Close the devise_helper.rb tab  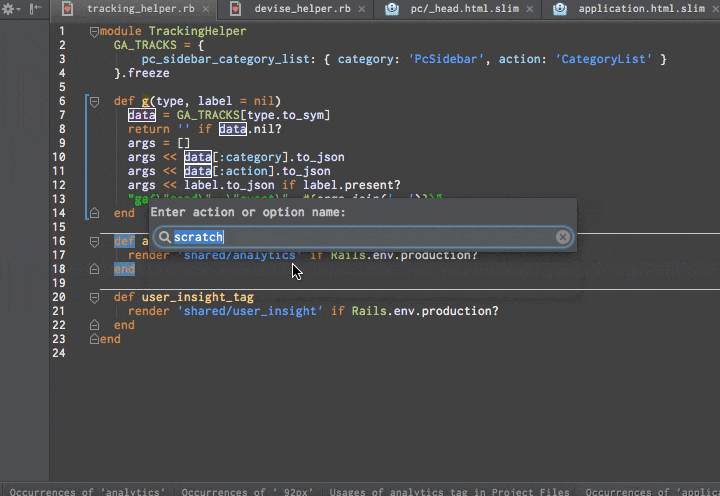tap(362, 9)
